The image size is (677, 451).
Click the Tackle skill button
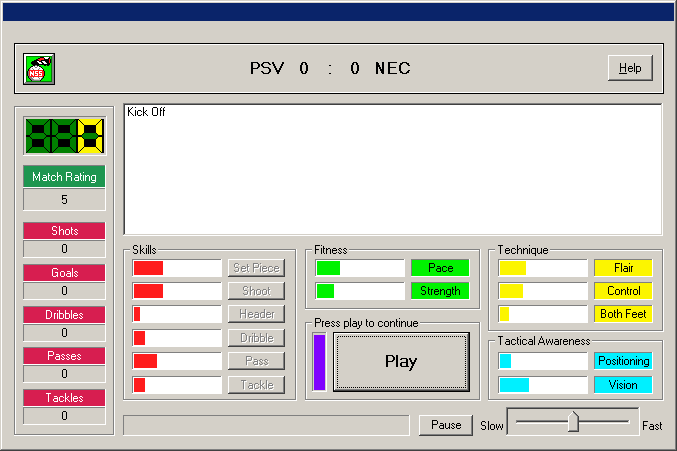pyautogui.click(x=256, y=385)
